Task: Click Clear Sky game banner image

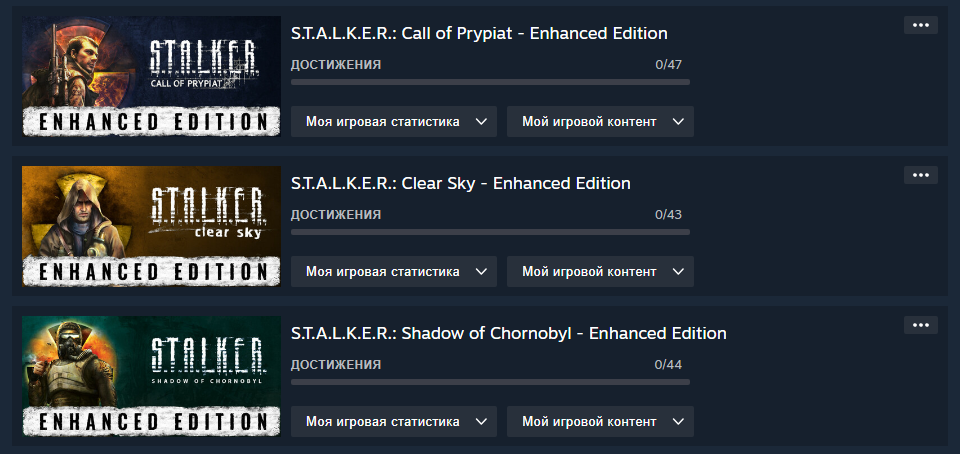Action: pyautogui.click(x=151, y=226)
